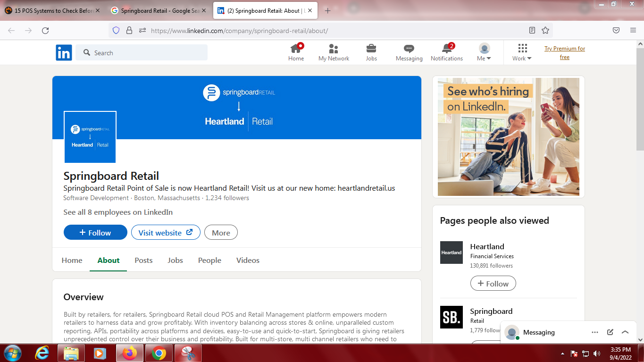644x362 pixels.
Task: Click page scrollbar down arrow
Action: click(x=640, y=339)
